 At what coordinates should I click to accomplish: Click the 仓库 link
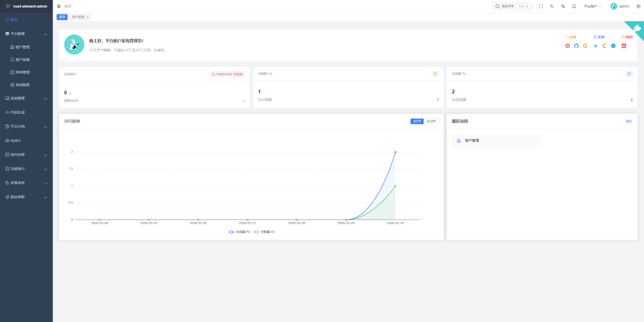coord(571,37)
